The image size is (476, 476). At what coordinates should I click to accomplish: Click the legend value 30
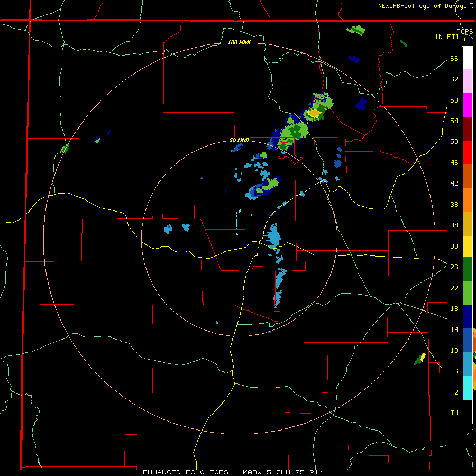454,246
